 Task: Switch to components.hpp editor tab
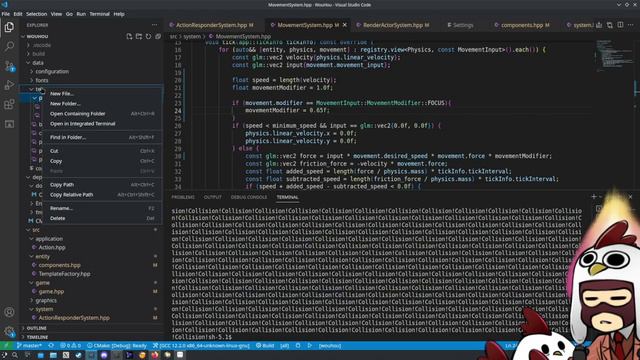click(x=522, y=25)
